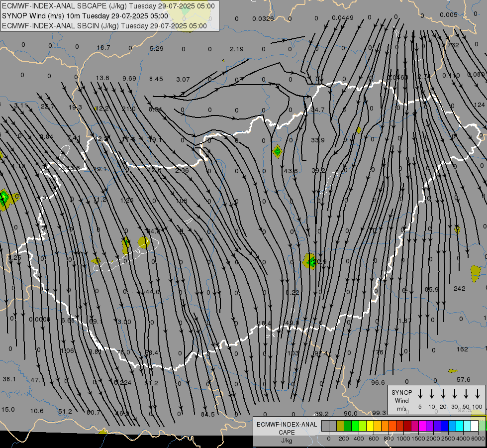Click the map value 242
Viewport: 487px width, 448px height.
pos(459,289)
